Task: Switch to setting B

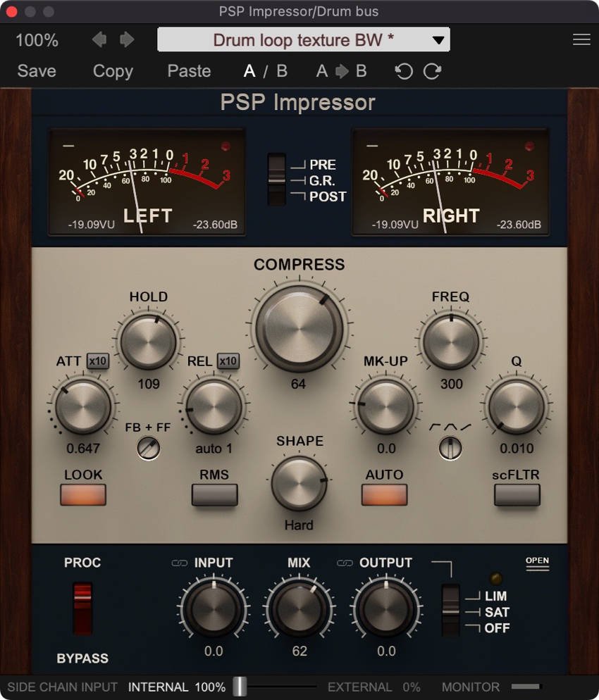Action: click(282, 71)
